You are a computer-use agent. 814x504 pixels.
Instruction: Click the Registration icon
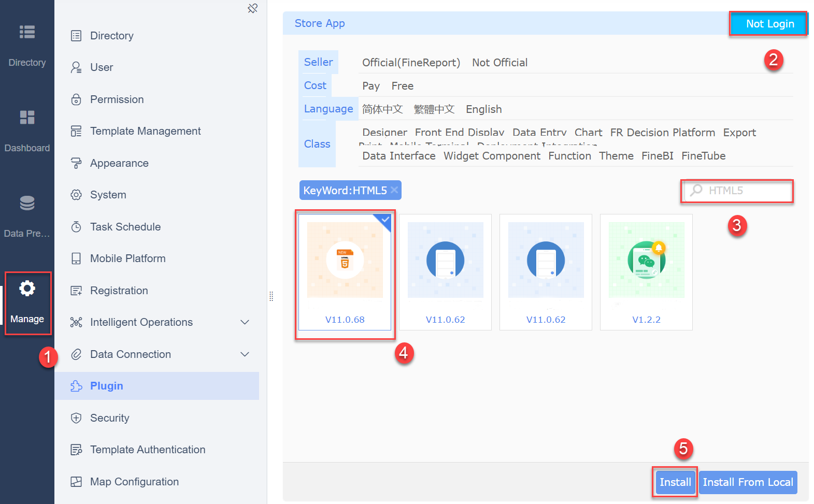coord(76,291)
